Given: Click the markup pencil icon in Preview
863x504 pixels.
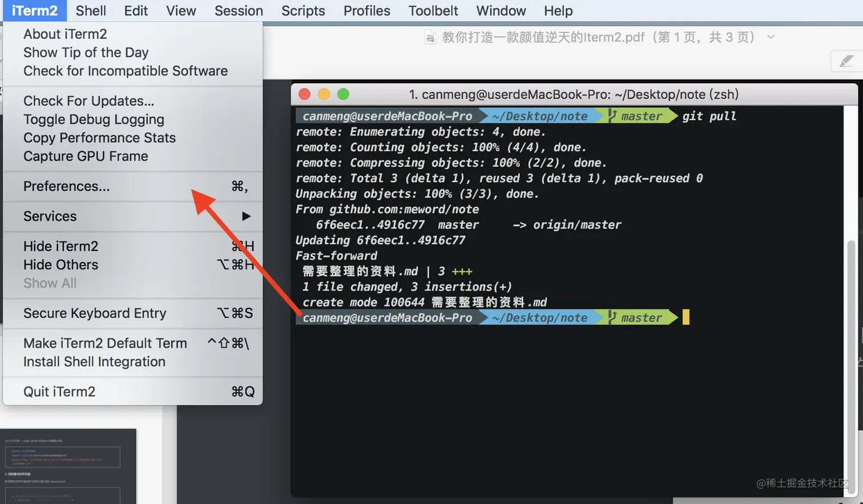Looking at the screenshot, I should point(846,61).
